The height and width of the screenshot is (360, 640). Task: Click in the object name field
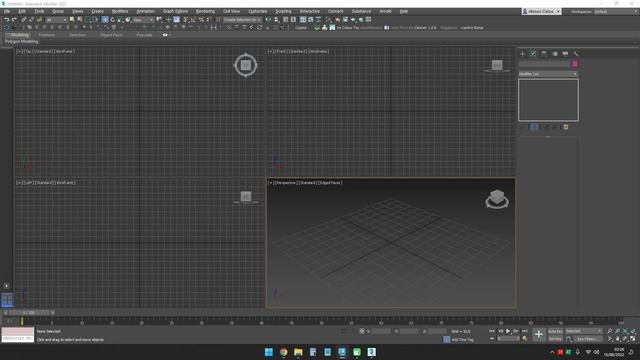point(544,64)
